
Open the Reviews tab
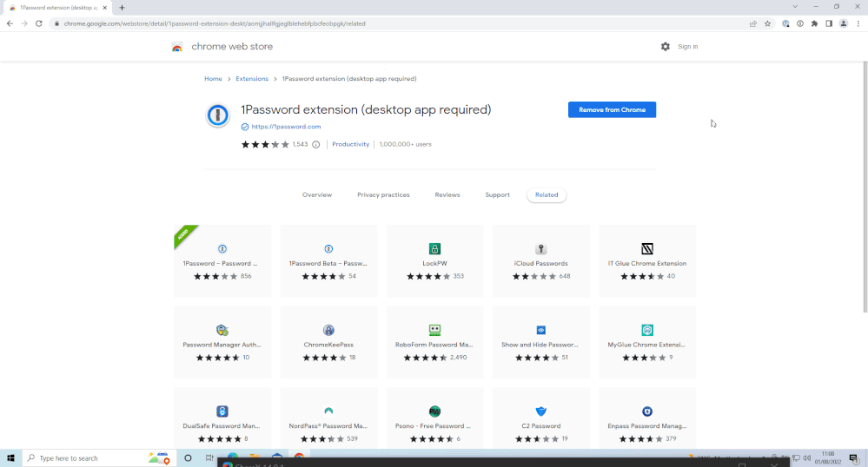click(x=447, y=195)
